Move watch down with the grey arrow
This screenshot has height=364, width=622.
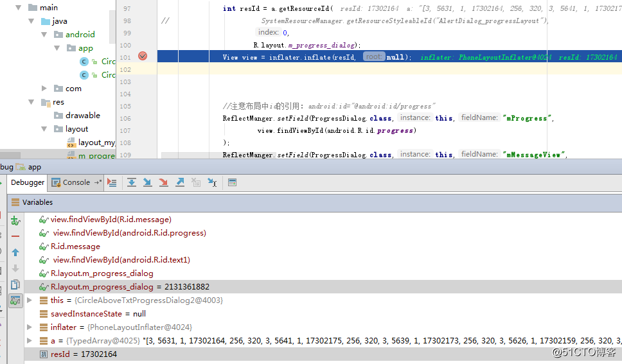pos(15,268)
